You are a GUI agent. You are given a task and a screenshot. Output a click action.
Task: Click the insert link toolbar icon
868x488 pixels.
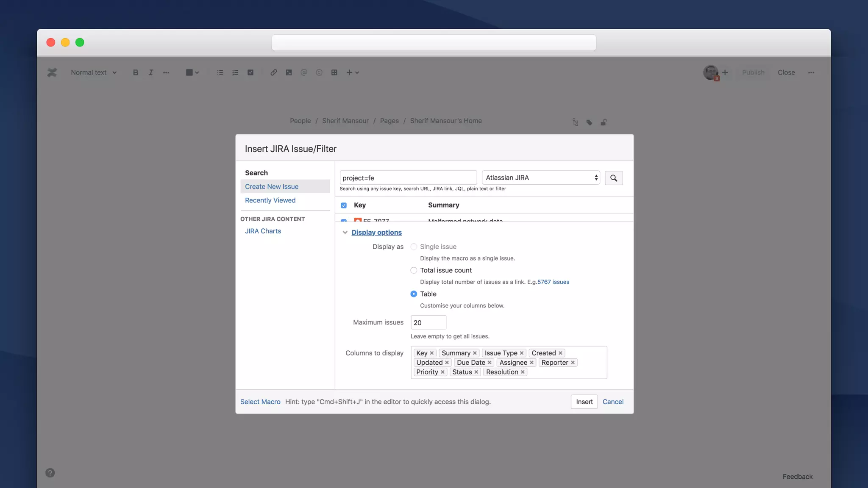tap(273, 72)
